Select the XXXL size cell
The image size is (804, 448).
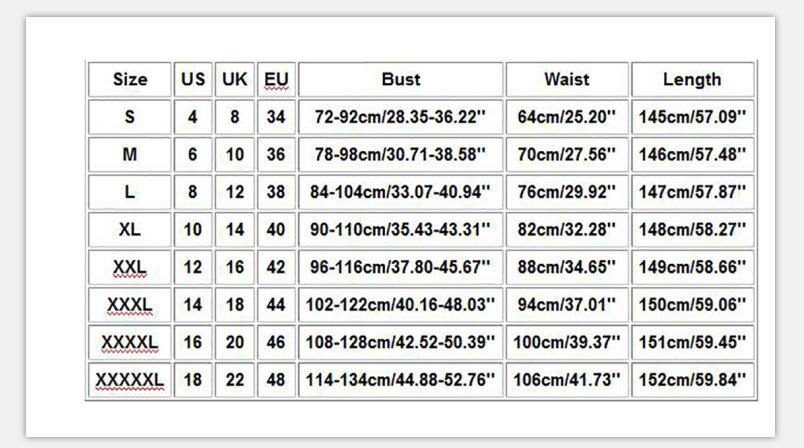click(x=130, y=305)
